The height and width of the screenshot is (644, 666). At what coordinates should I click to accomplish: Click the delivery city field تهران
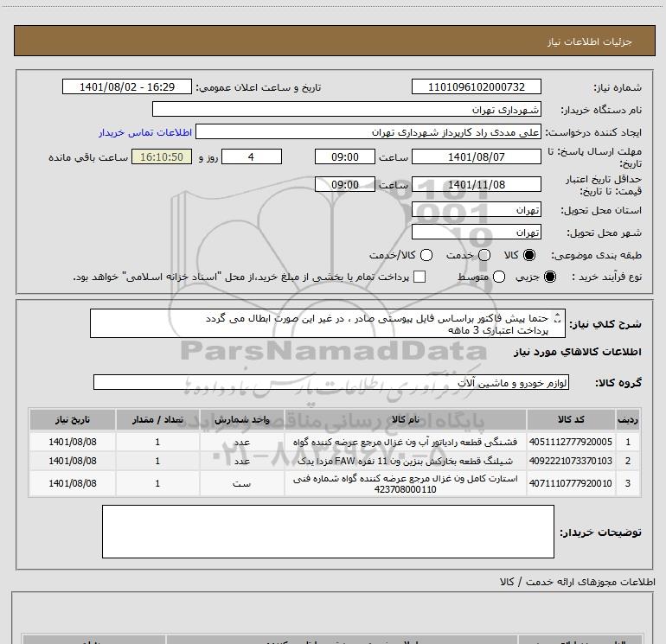tap(476, 233)
